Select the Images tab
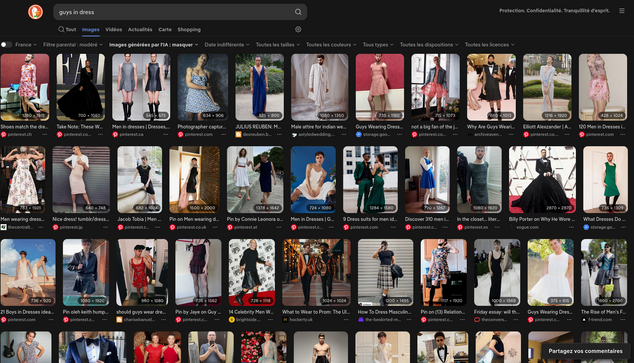 [x=91, y=30]
